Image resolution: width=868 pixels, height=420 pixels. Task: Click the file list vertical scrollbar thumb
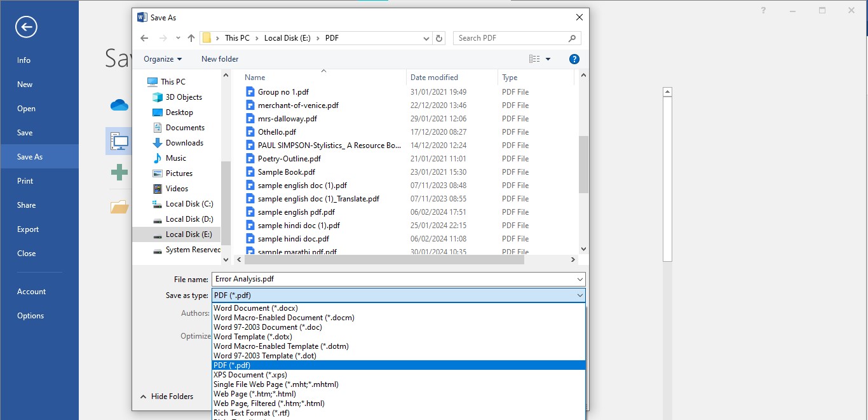(x=583, y=164)
